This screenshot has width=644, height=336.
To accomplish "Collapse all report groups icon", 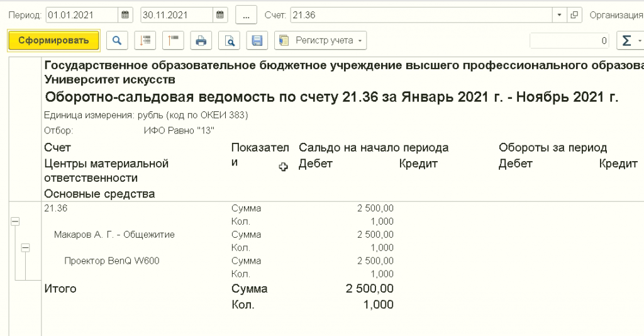I will tap(173, 41).
